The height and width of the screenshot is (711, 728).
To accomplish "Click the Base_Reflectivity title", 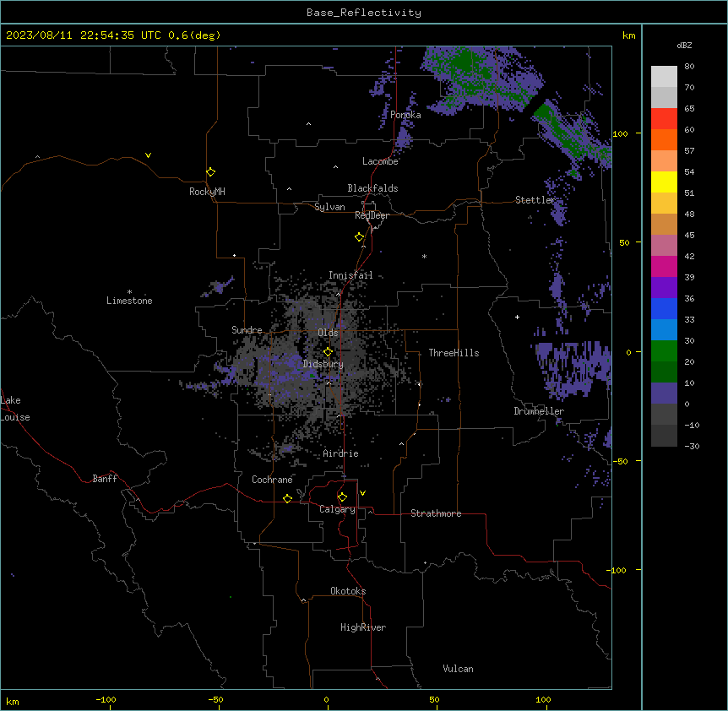I will (x=364, y=13).
